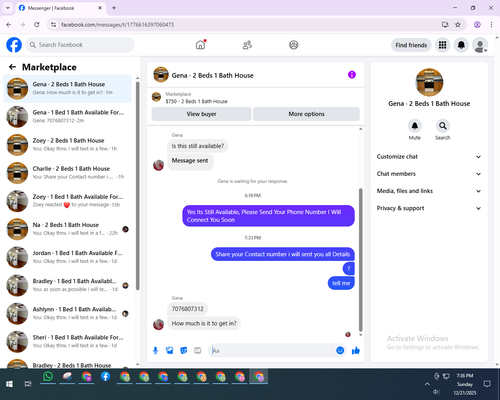The width and height of the screenshot is (500, 400).
Task: Open the Facebook logo home link
Action: click(14, 45)
